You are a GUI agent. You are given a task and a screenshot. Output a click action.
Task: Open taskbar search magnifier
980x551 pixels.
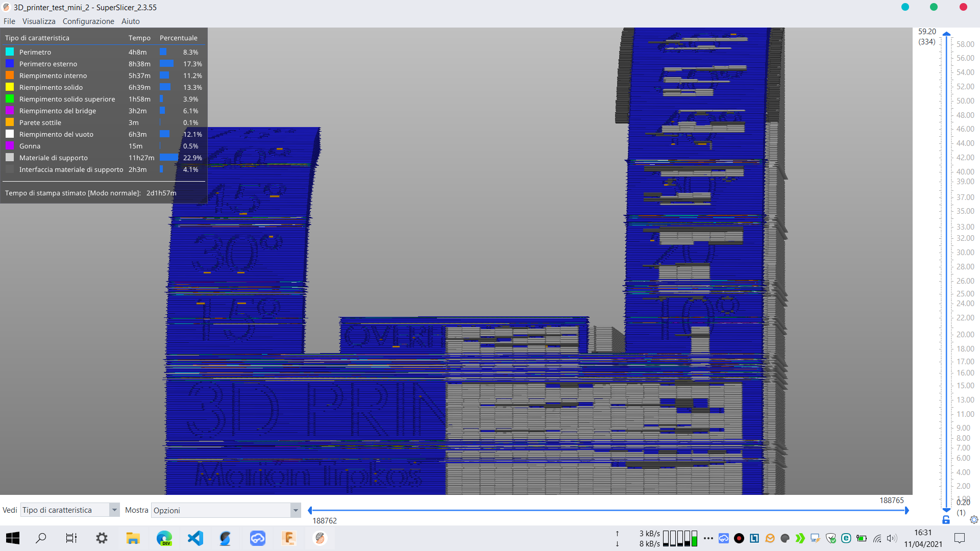(41, 538)
